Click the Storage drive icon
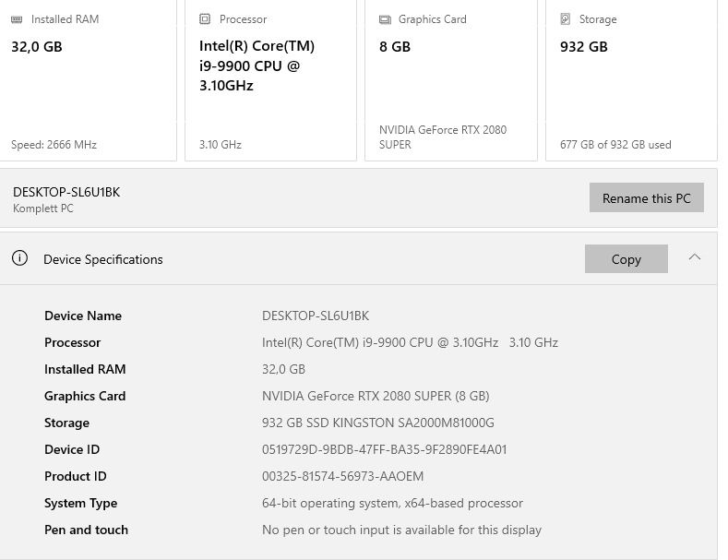The image size is (728, 560). pyautogui.click(x=565, y=19)
